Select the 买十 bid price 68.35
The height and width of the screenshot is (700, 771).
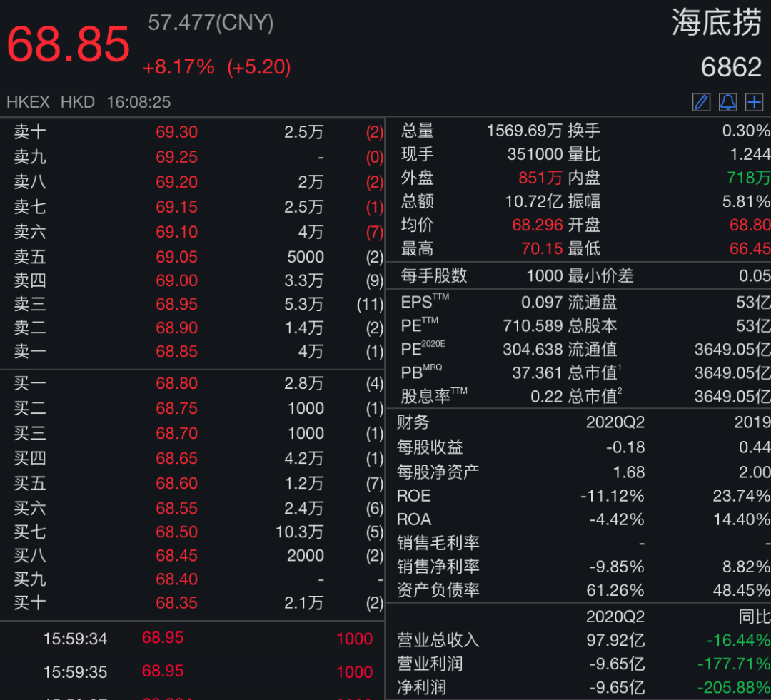pos(176,603)
